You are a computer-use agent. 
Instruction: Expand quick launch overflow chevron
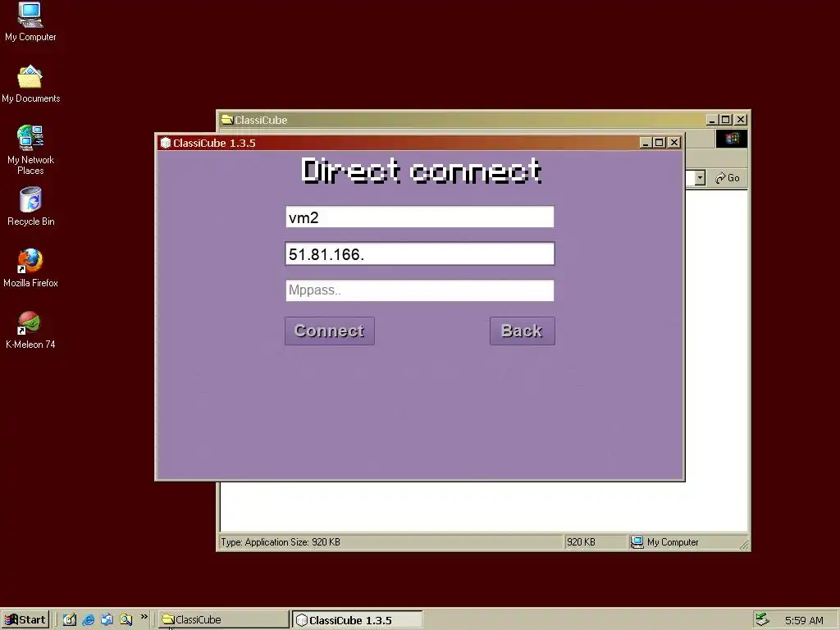pos(144,617)
